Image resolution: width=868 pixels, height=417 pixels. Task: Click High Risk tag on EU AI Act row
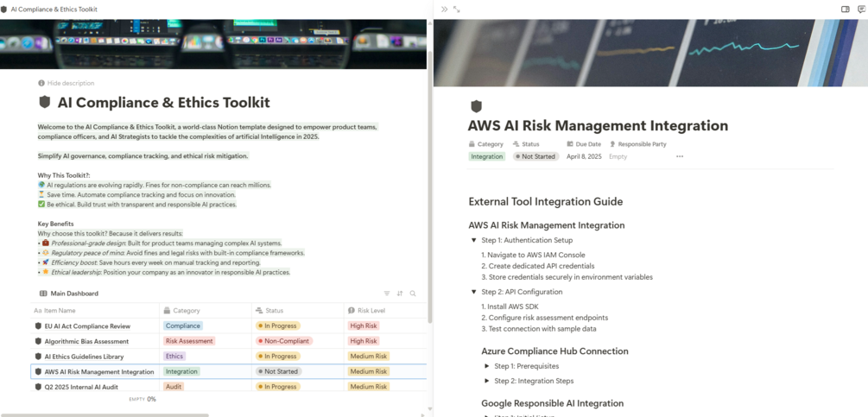pos(364,325)
